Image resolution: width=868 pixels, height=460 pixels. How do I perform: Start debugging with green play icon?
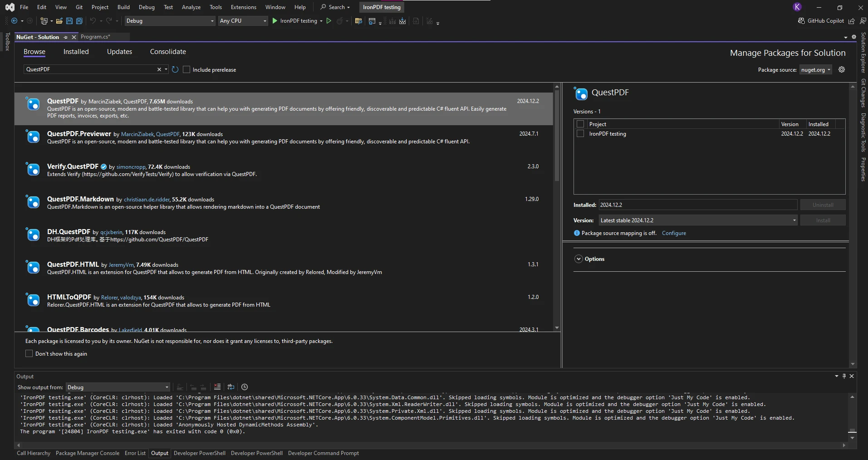(275, 21)
